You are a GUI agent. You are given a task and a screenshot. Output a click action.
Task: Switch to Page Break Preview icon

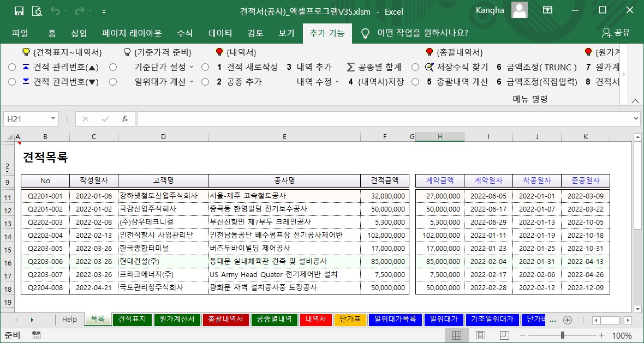tap(505, 335)
